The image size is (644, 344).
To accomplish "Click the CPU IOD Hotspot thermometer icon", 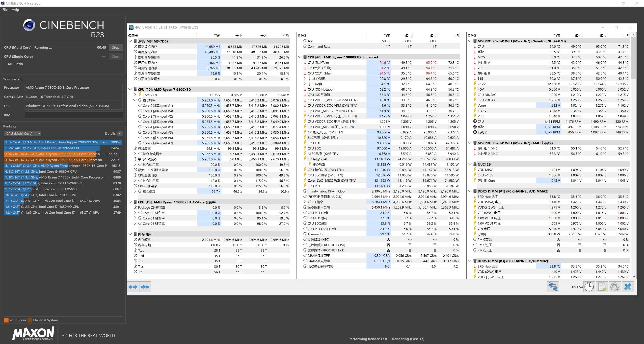I will (x=305, y=89).
